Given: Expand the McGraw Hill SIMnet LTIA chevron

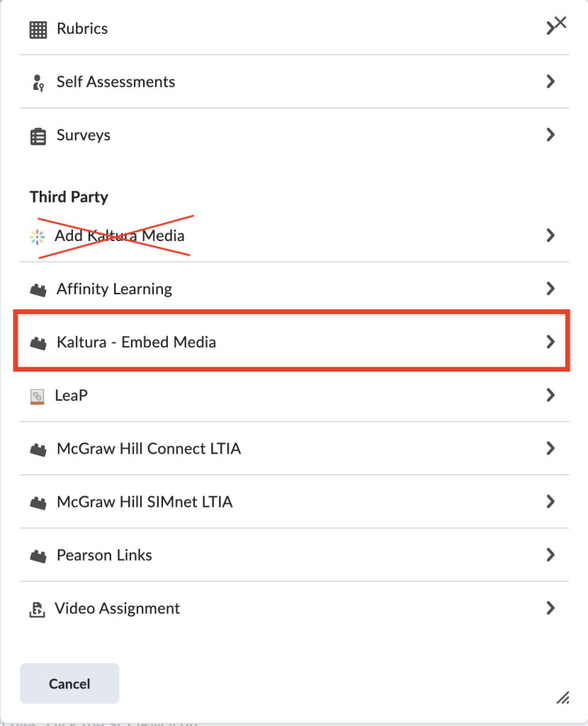Looking at the screenshot, I should pos(550,501).
